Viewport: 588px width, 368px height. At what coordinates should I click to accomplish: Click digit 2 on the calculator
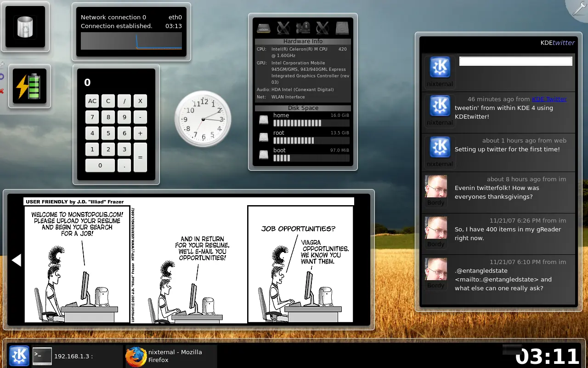(108, 149)
